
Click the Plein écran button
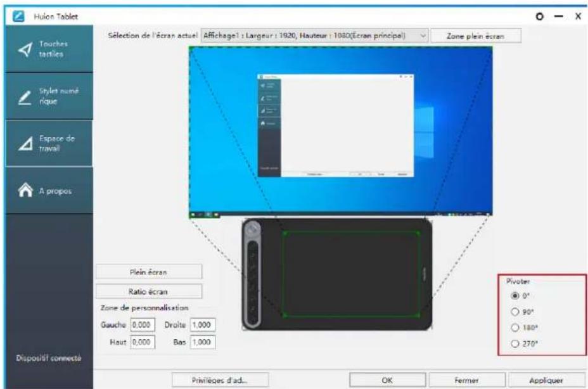point(149,272)
